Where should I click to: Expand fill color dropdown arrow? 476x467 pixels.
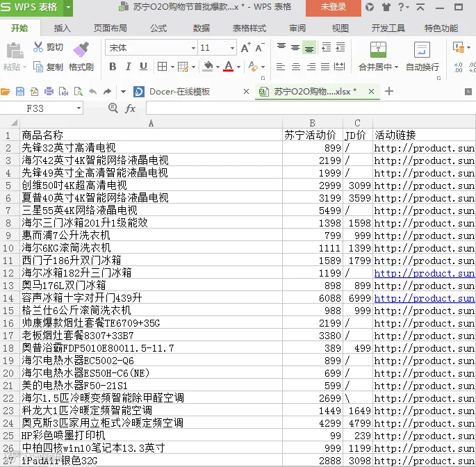[218, 67]
